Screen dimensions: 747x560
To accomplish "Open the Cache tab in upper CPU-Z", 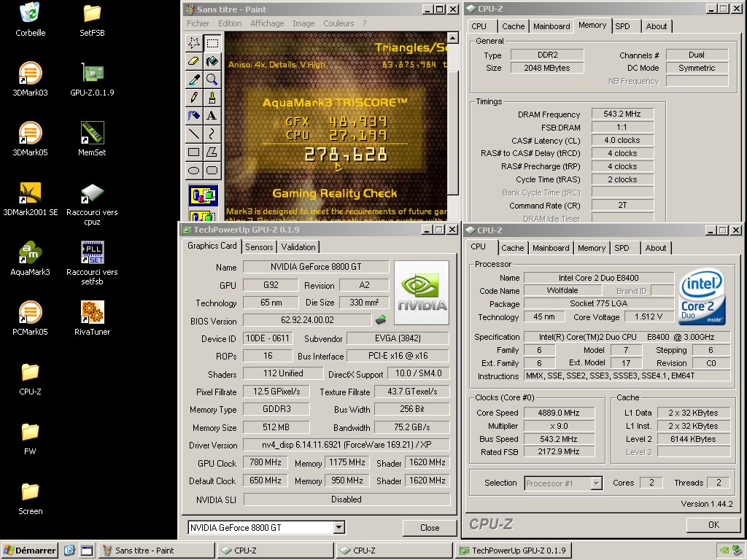I will coord(513,27).
